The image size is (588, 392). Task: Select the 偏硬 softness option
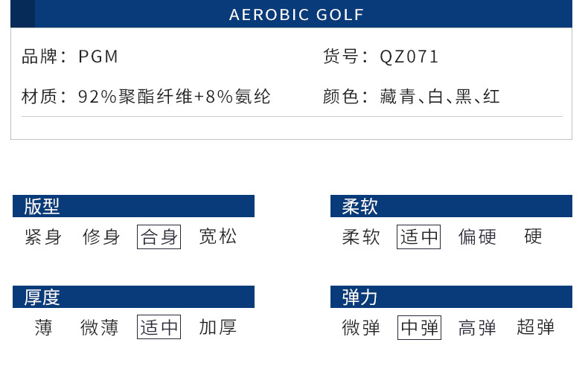tap(477, 237)
